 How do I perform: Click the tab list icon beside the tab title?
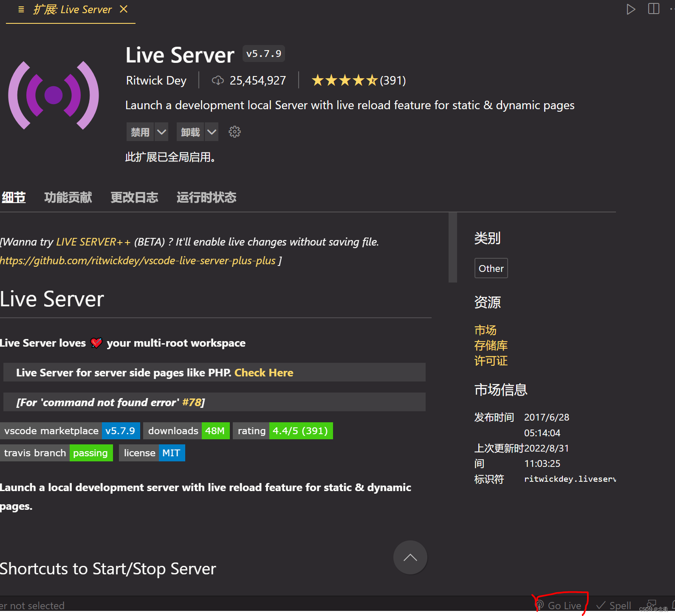click(21, 9)
